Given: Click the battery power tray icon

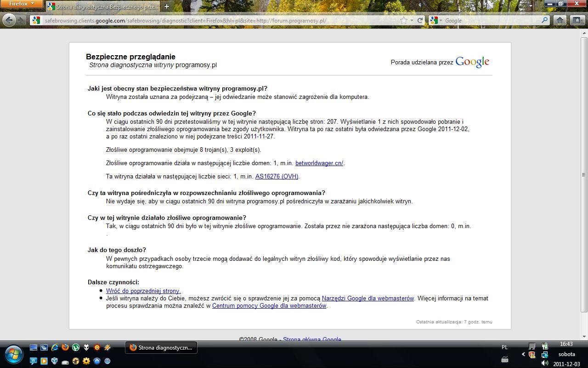Looking at the screenshot, I should [545, 346].
